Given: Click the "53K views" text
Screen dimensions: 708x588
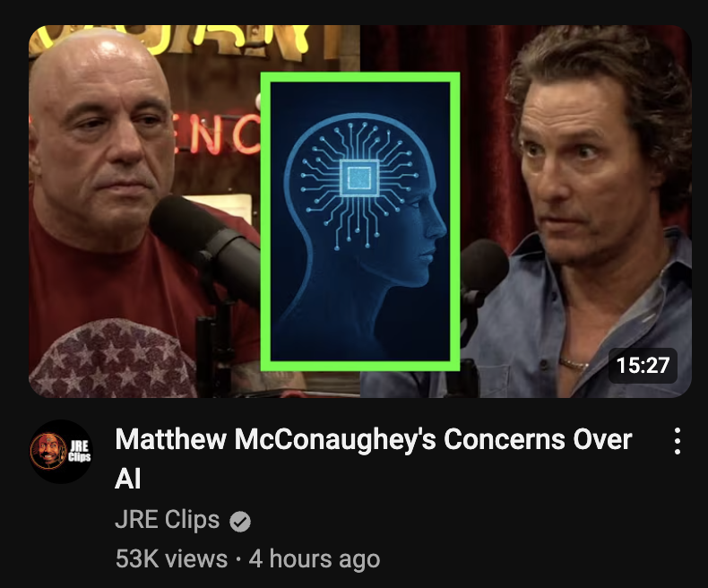Looking at the screenshot, I should [x=171, y=558].
